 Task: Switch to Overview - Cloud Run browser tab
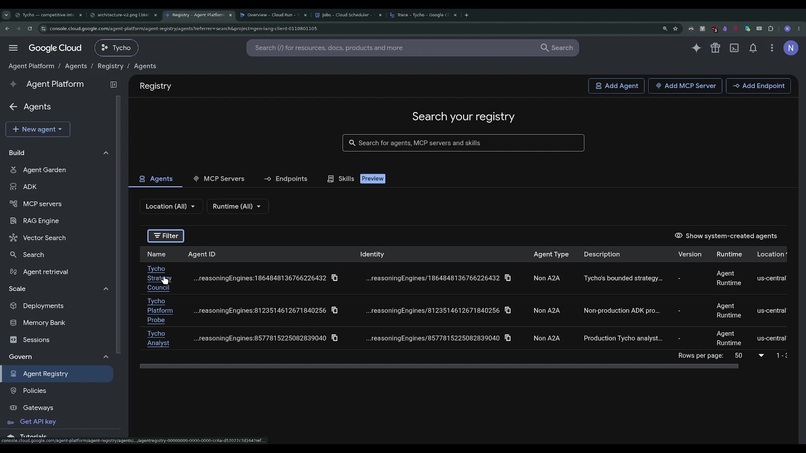272,15
